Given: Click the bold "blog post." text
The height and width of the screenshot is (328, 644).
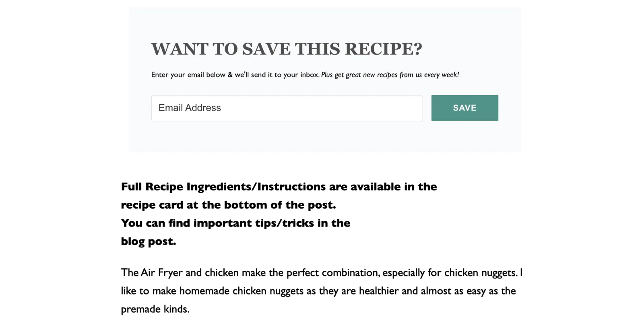Looking at the screenshot, I should (x=149, y=241).
